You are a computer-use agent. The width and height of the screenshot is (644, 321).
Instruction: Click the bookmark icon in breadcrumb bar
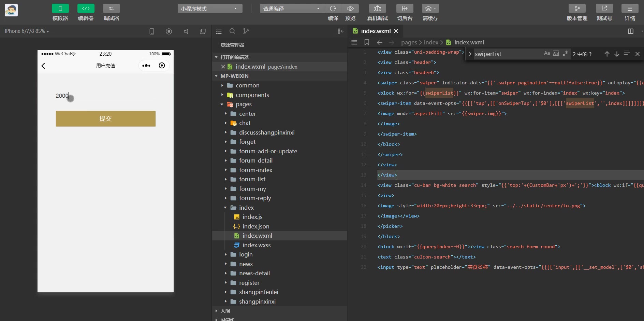pos(367,42)
